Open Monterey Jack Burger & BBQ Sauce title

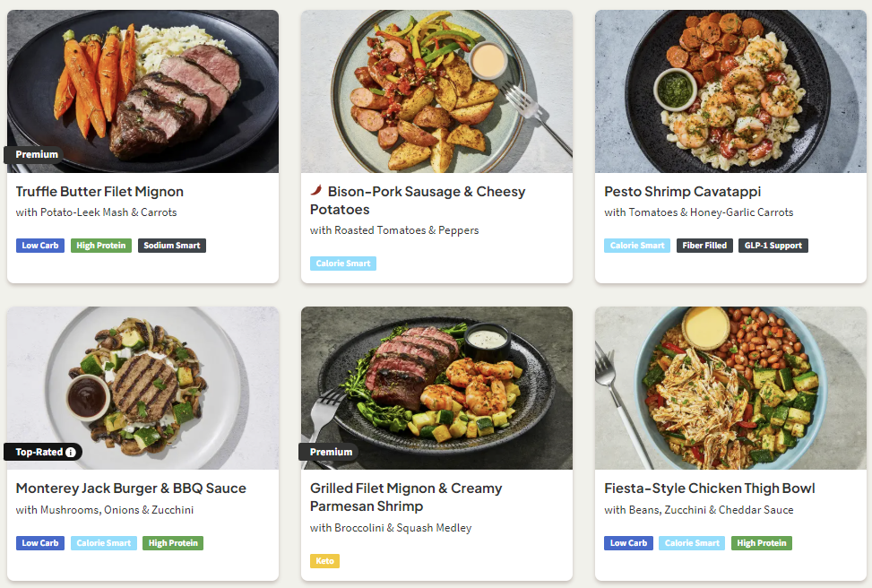pyautogui.click(x=131, y=489)
